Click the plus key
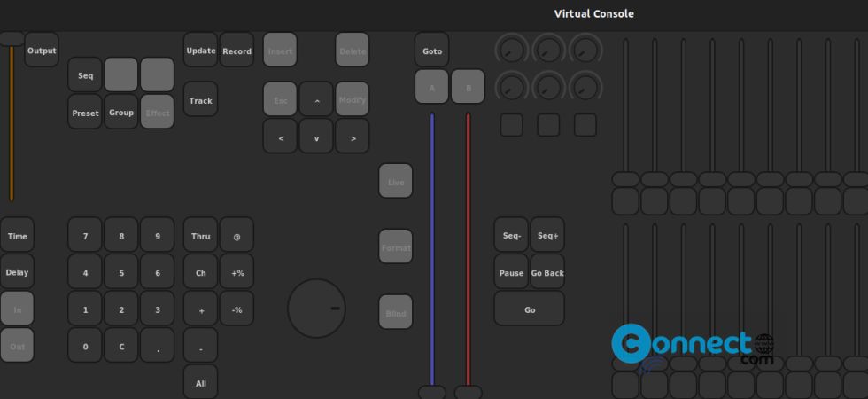The height and width of the screenshot is (399, 868). pos(200,309)
